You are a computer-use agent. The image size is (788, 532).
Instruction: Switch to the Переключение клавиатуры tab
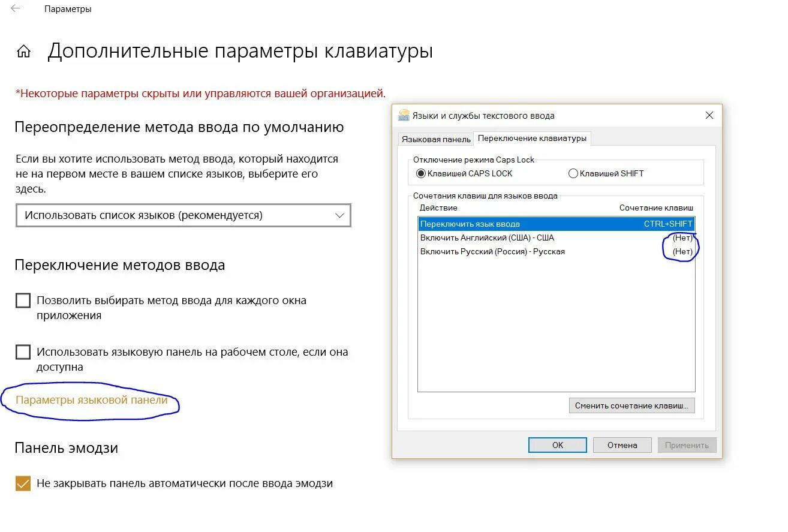(x=532, y=139)
